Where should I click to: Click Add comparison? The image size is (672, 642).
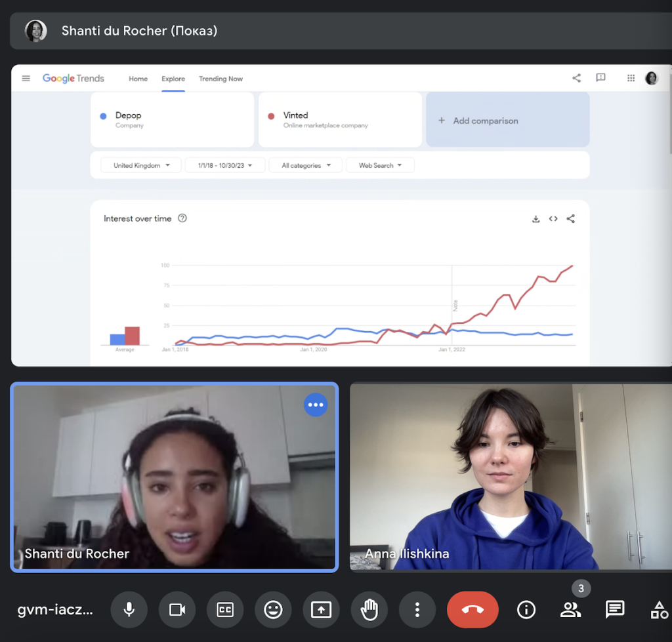click(508, 120)
